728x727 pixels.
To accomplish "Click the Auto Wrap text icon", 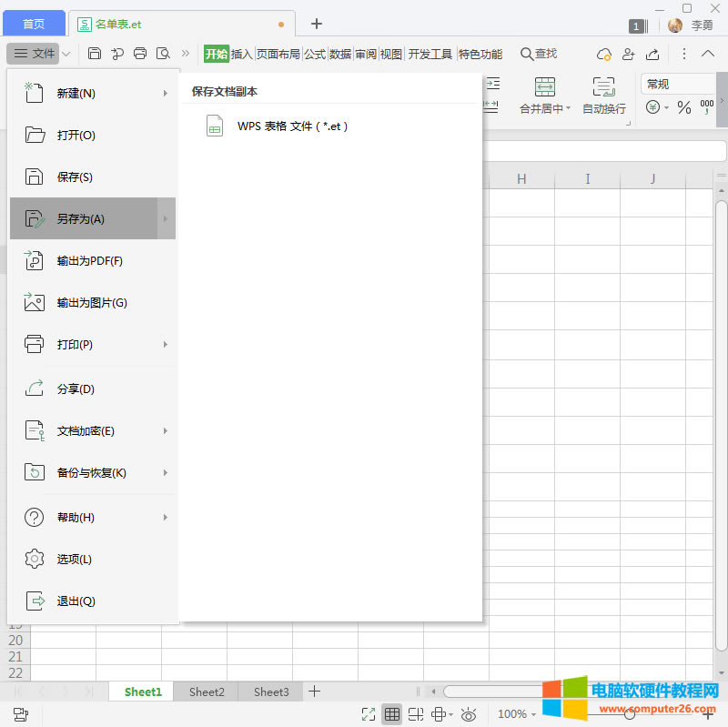I will 604,88.
